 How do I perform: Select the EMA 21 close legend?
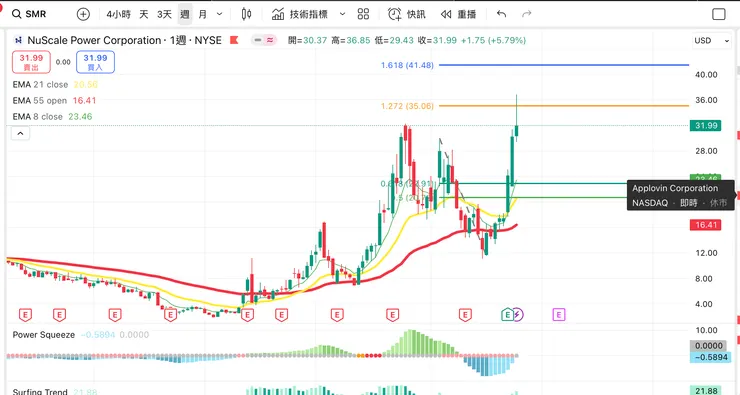click(x=40, y=84)
